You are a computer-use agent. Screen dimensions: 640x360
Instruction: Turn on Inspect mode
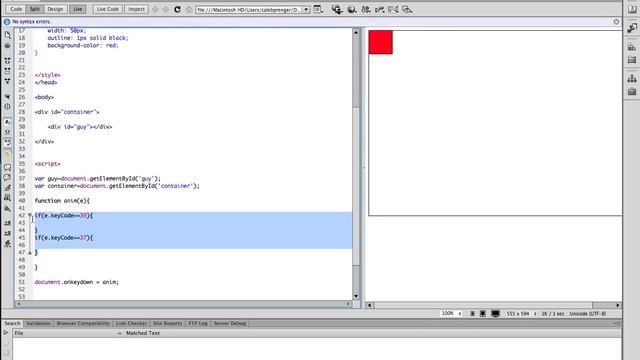[x=136, y=9]
